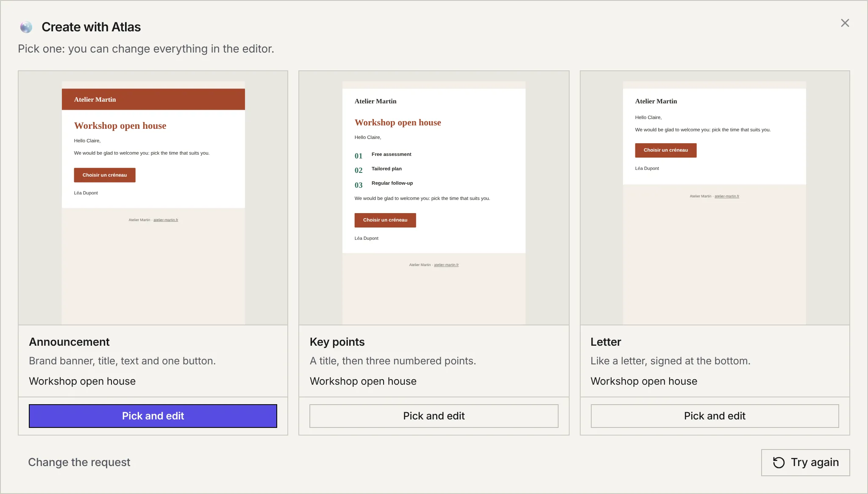Click 'Pick one: you can change everything' subtitle
868x494 pixels.
[146, 49]
